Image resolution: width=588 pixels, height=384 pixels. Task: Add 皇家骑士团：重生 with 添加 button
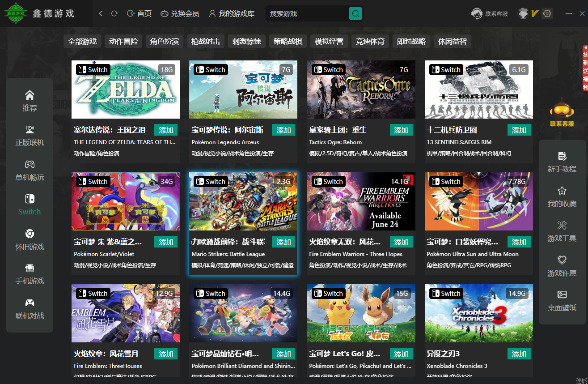401,130
